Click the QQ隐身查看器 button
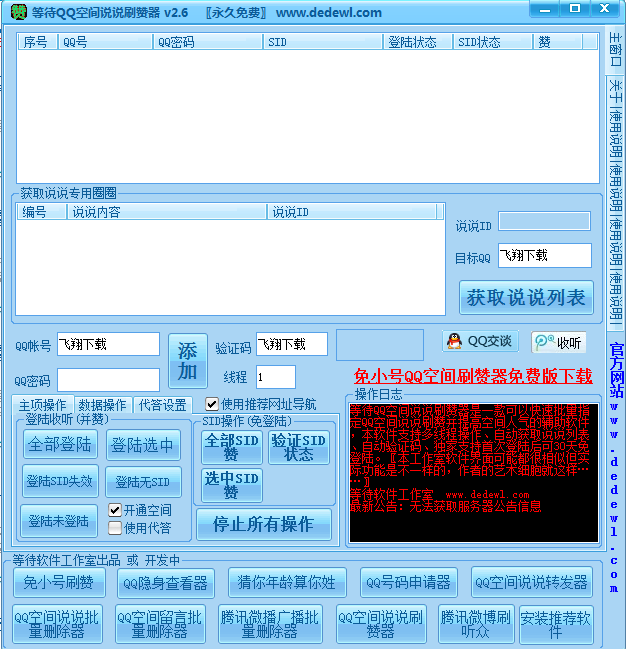 pyautogui.click(x=166, y=583)
